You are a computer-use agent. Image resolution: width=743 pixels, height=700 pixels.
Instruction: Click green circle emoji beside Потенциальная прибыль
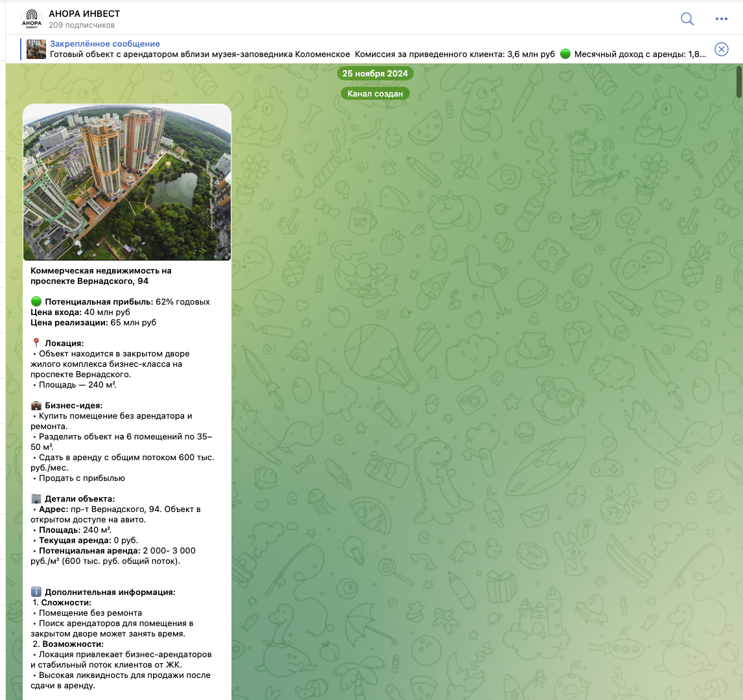[36, 302]
